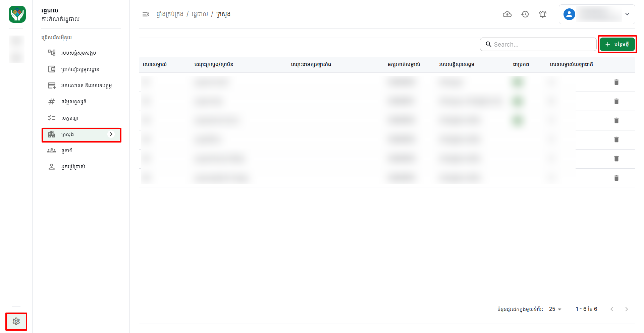644x333 pixels.
Task: Click the magnifier icon in search box
Action: click(x=488, y=44)
